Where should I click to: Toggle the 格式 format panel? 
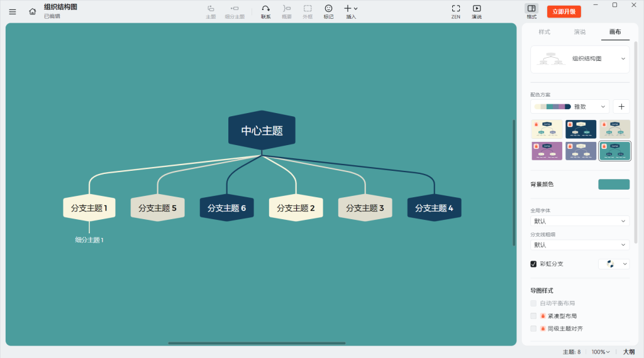531,12
